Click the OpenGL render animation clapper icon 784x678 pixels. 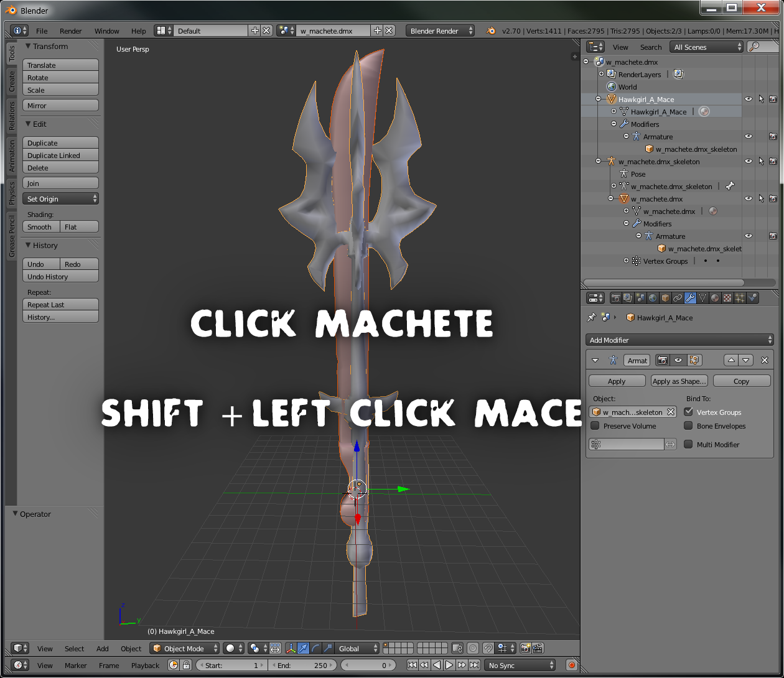click(x=538, y=648)
